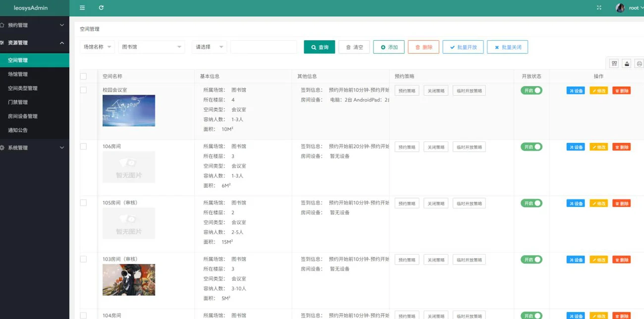Select 空间管理 in sidebar
644x319 pixels.
tap(35, 61)
